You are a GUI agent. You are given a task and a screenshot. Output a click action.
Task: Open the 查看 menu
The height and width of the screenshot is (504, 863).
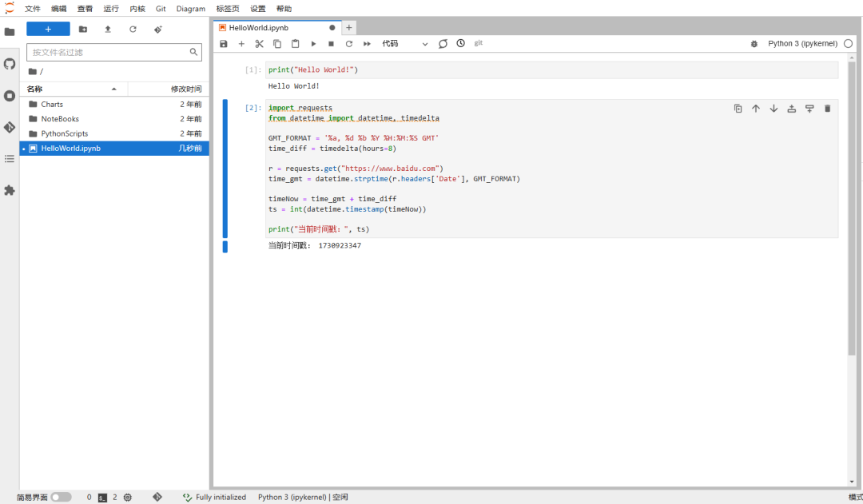point(85,9)
